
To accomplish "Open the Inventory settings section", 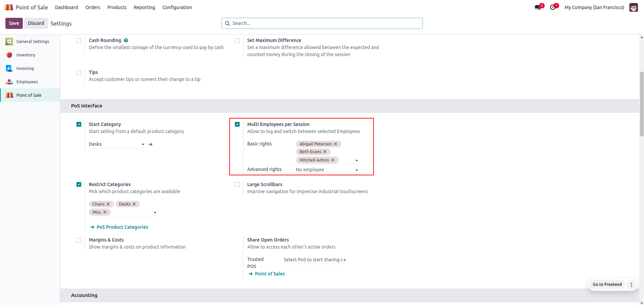I will (26, 55).
